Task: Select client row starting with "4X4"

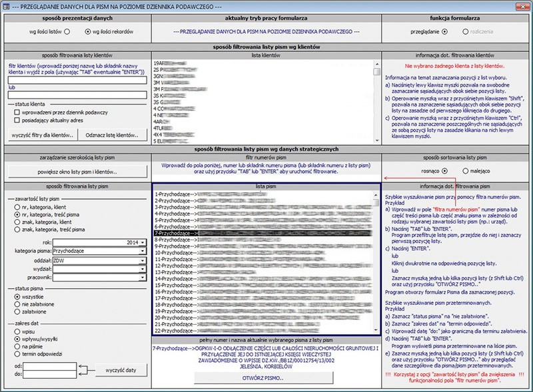Action: 263,134
